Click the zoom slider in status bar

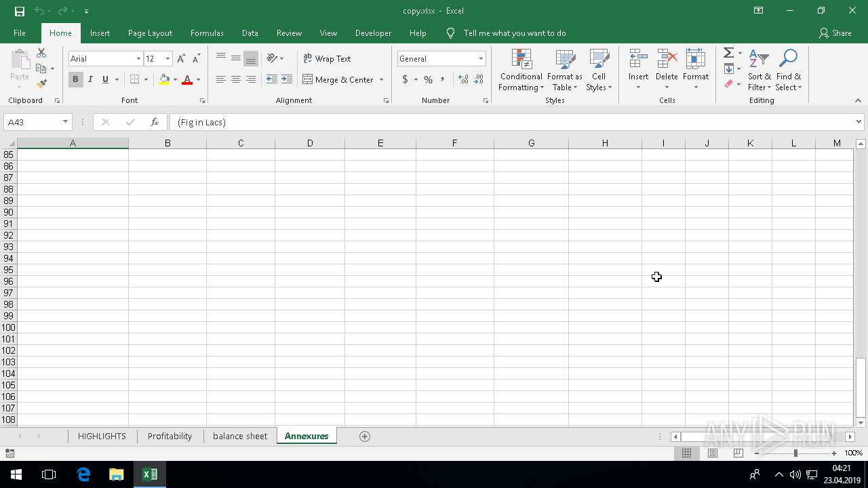tap(795, 453)
